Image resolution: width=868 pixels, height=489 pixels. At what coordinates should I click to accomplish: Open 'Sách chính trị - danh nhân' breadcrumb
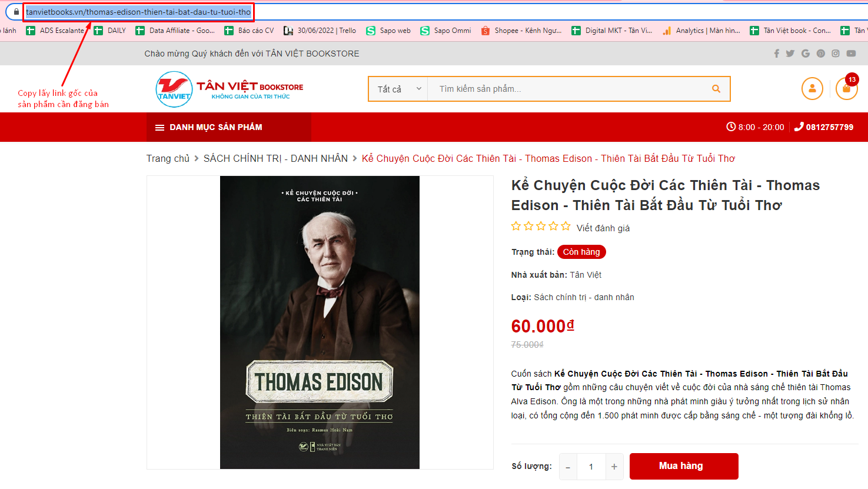pos(275,158)
